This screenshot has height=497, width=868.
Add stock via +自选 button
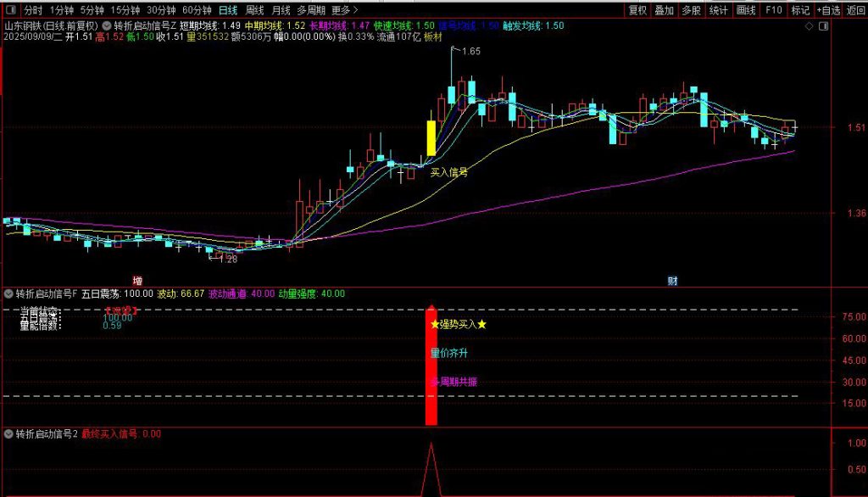point(826,11)
